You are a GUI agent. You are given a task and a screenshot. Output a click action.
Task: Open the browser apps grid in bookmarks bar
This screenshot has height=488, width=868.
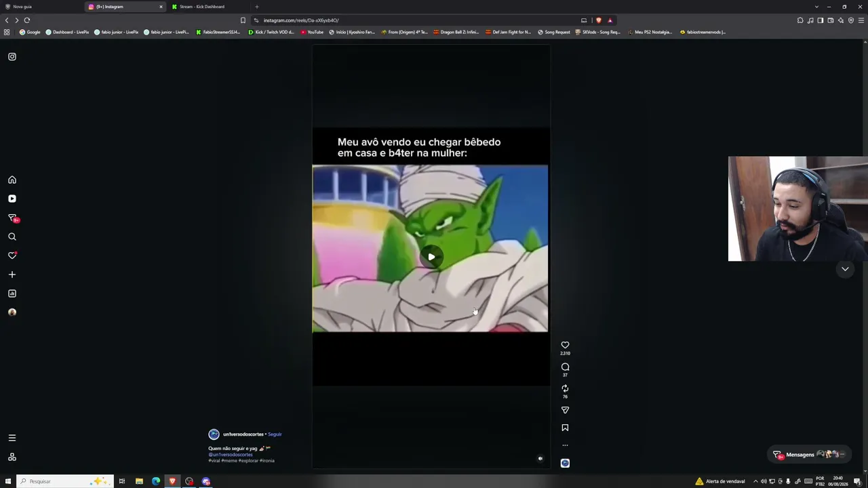click(x=7, y=32)
